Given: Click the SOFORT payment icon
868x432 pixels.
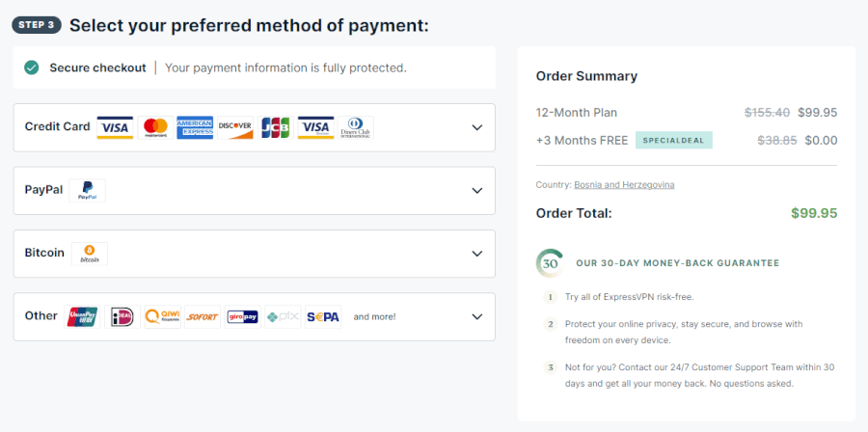Looking at the screenshot, I should [x=203, y=317].
